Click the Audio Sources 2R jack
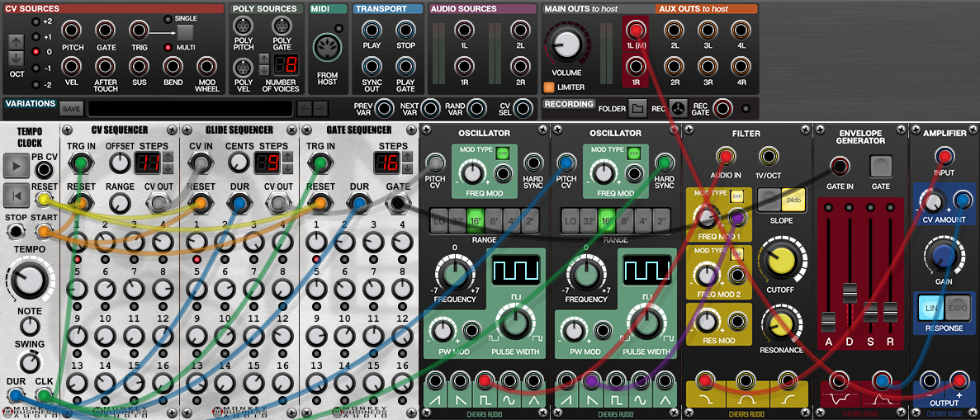 [x=520, y=66]
